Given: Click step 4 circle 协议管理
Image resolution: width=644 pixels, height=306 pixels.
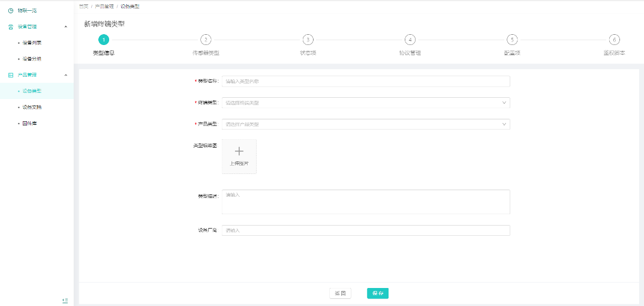Looking at the screenshot, I should (410, 40).
